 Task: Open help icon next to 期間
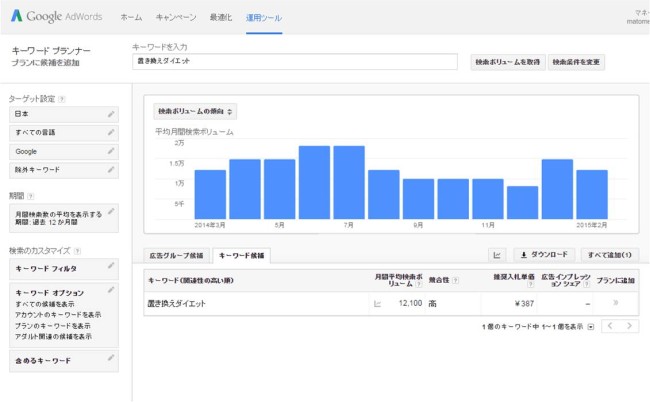coord(31,196)
